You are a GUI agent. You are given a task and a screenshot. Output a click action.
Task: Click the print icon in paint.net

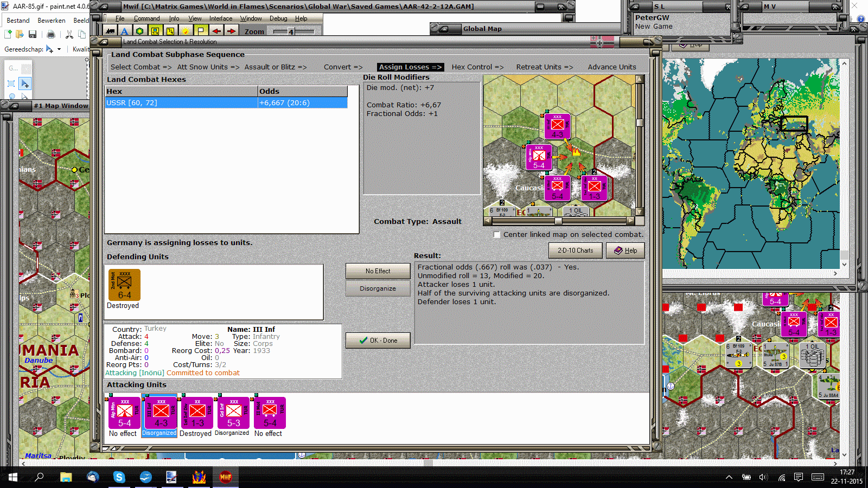[51, 34]
